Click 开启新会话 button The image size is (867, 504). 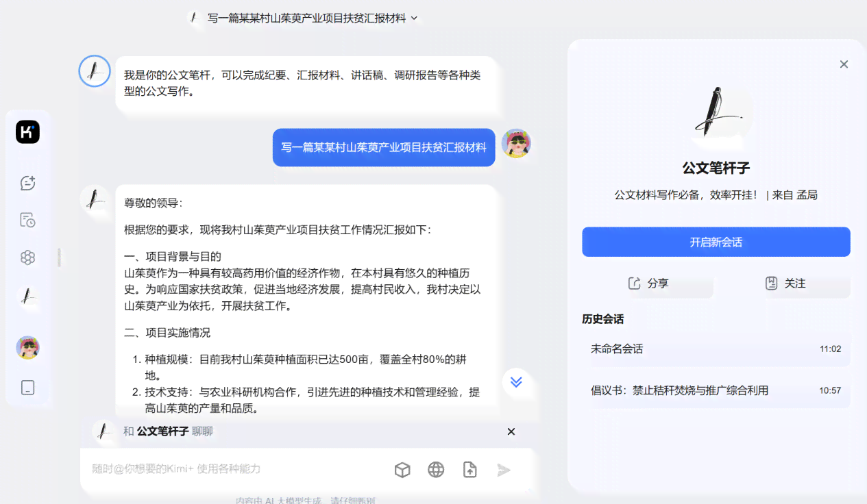[716, 242]
